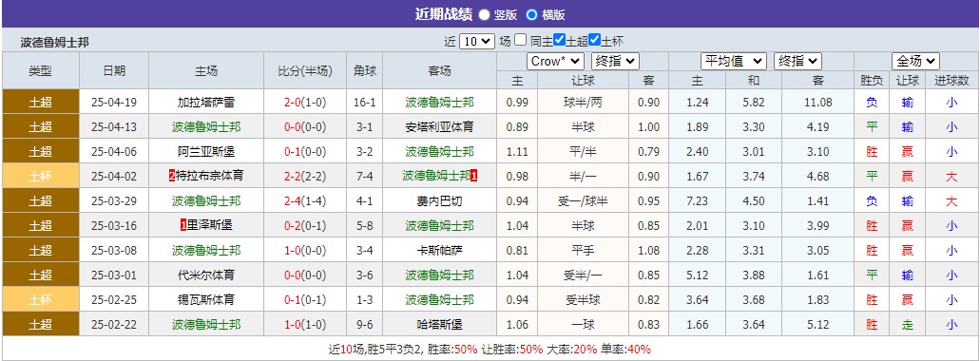Click the 里泽斯堡 team link
980x361 pixels.
point(209,225)
